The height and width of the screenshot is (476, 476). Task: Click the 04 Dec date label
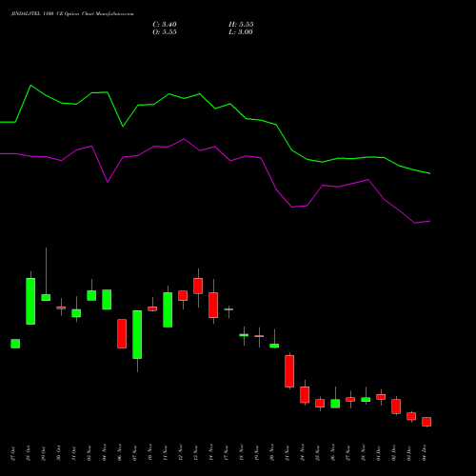[424, 453]
